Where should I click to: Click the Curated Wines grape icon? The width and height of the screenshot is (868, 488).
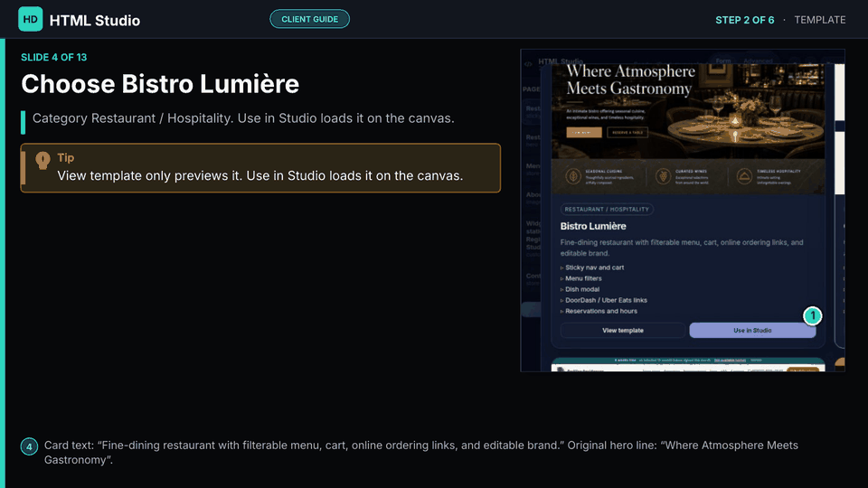coord(663,176)
